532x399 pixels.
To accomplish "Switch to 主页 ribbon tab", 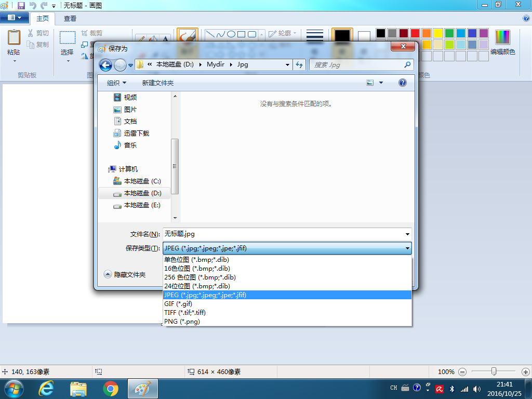I will tap(43, 19).
